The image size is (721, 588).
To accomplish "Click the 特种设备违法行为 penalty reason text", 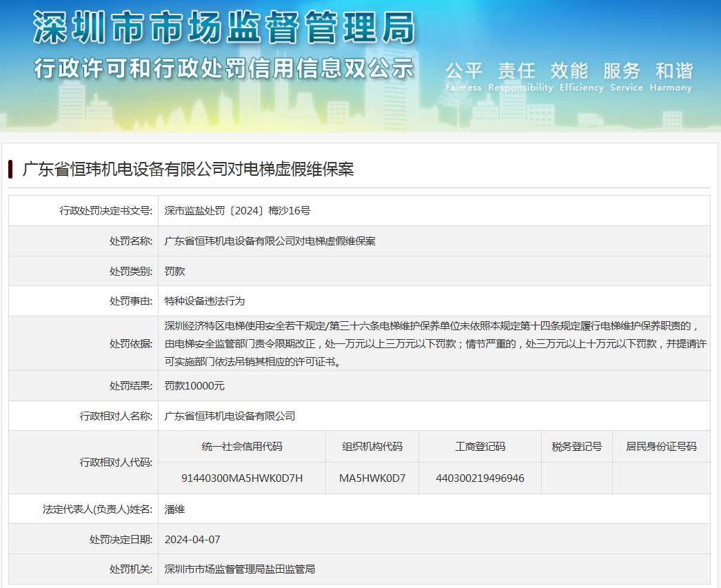I will pyautogui.click(x=205, y=301).
